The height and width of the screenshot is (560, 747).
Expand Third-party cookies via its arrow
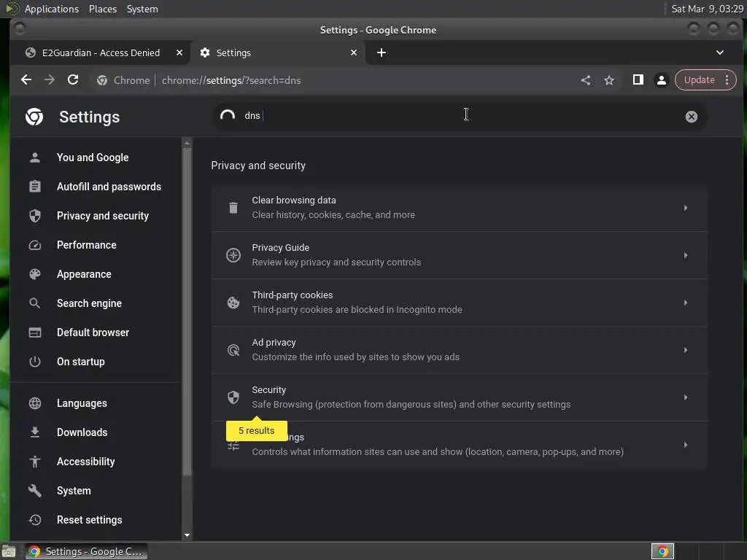coord(686,303)
